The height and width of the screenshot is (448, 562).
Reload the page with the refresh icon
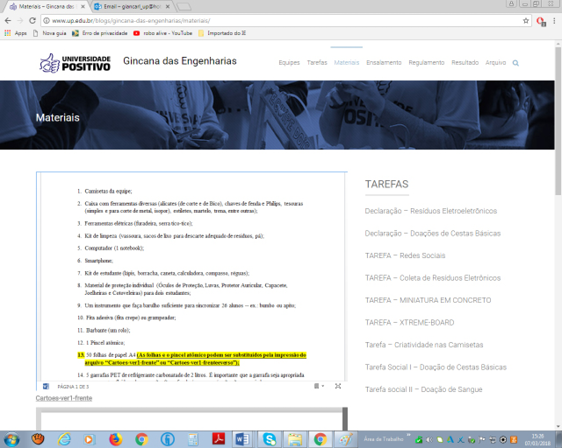pyautogui.click(x=32, y=21)
